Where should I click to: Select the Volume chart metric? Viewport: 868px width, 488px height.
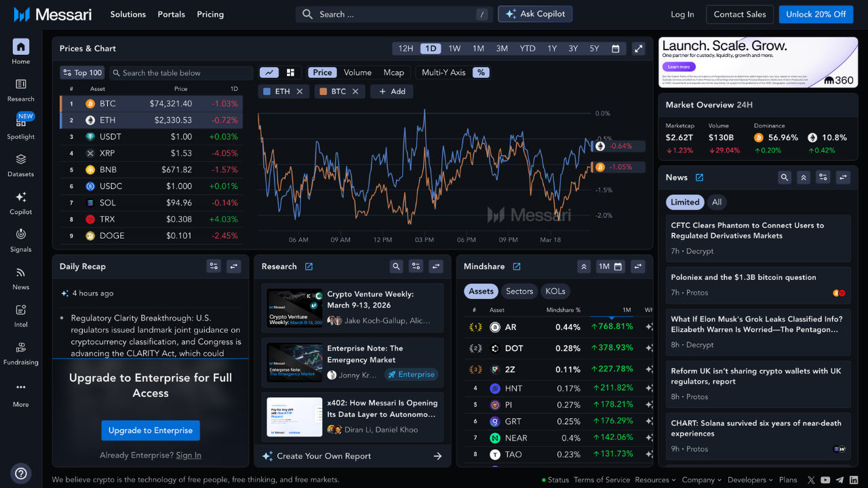coord(357,73)
